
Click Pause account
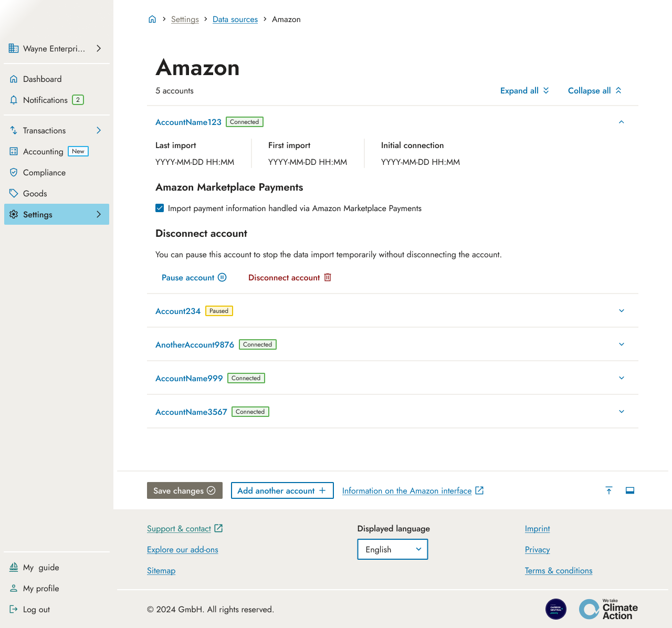[194, 277]
